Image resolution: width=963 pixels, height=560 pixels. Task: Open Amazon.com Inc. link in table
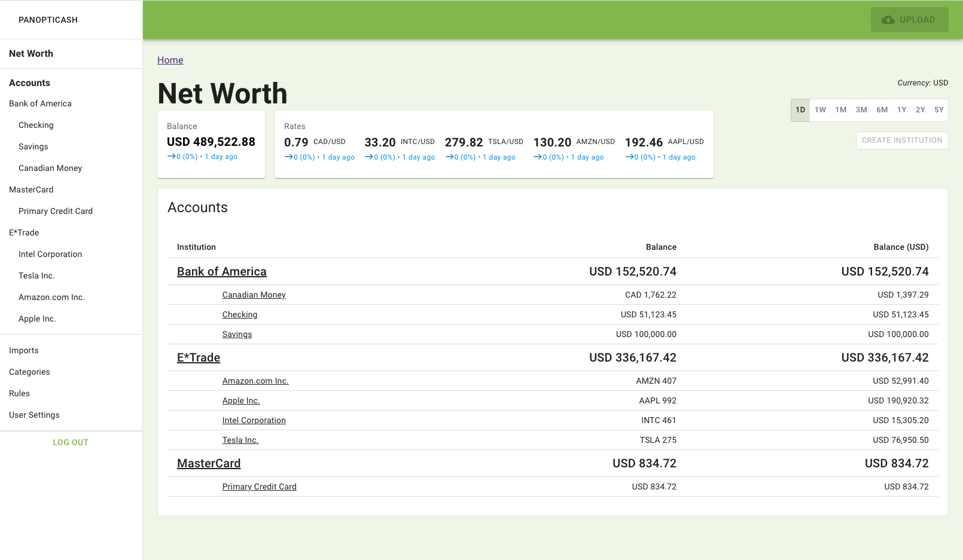(255, 381)
